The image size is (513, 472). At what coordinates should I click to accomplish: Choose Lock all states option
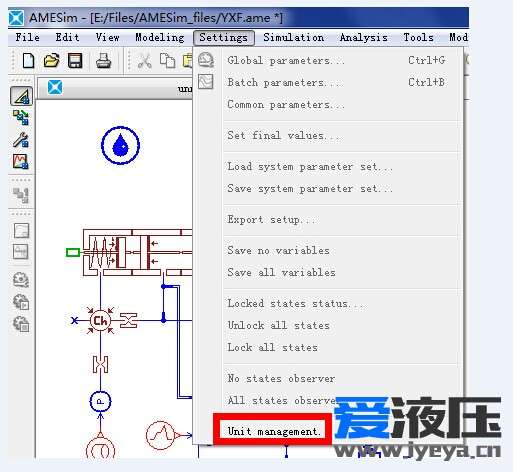[273, 347]
